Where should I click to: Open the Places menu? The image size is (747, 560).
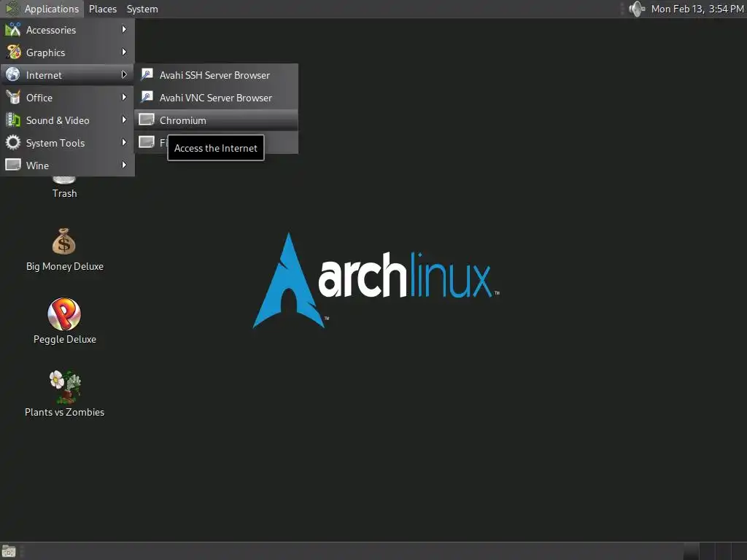click(x=102, y=9)
